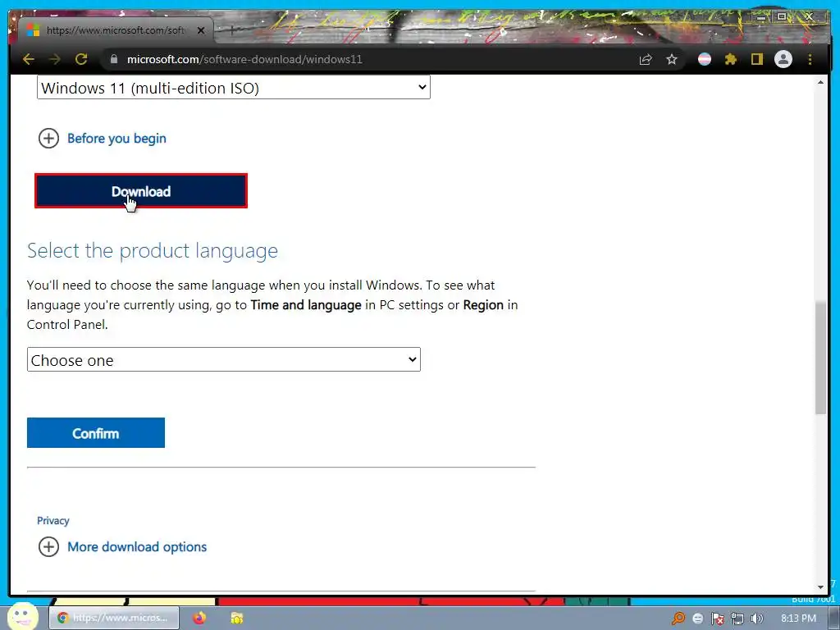Bookmark this page with star icon
The height and width of the screenshot is (630, 840).
(x=672, y=59)
